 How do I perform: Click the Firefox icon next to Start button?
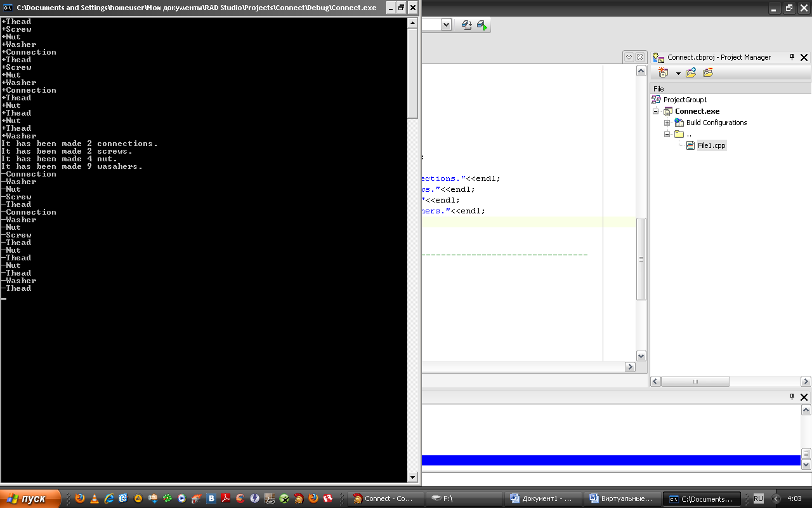pyautogui.click(x=80, y=498)
